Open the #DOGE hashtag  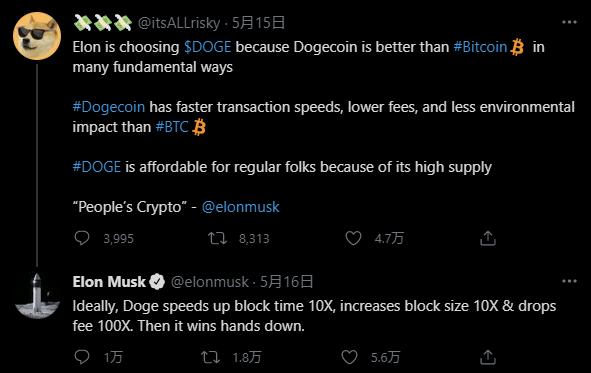96,167
